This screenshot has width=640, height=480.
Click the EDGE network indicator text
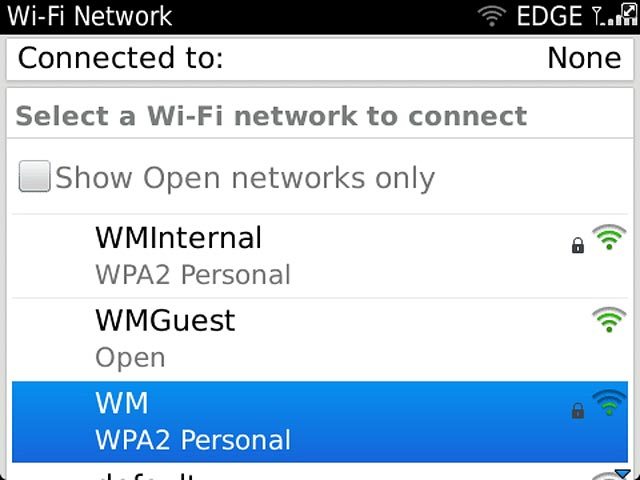(x=549, y=16)
